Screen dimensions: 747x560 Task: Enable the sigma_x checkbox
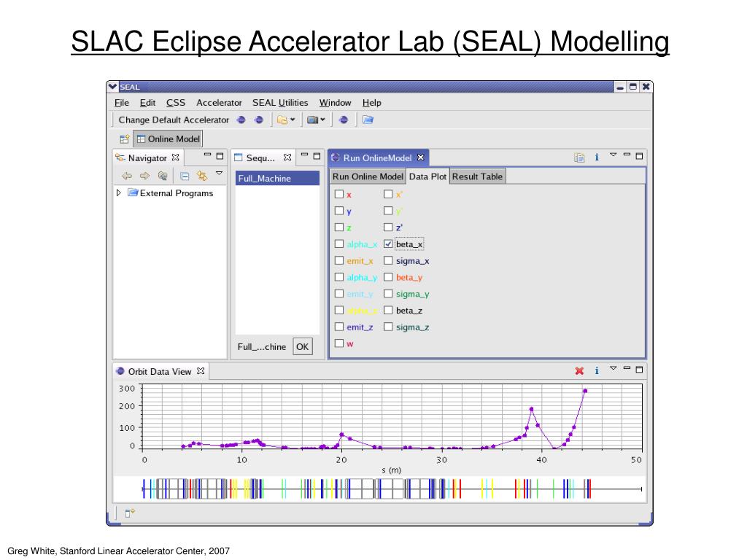pos(388,260)
